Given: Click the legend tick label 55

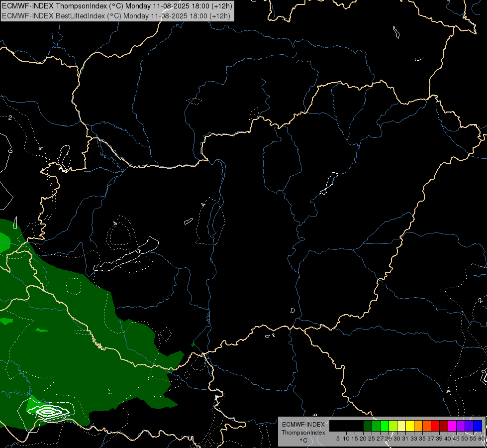Looking at the screenshot, I should coord(473,439).
